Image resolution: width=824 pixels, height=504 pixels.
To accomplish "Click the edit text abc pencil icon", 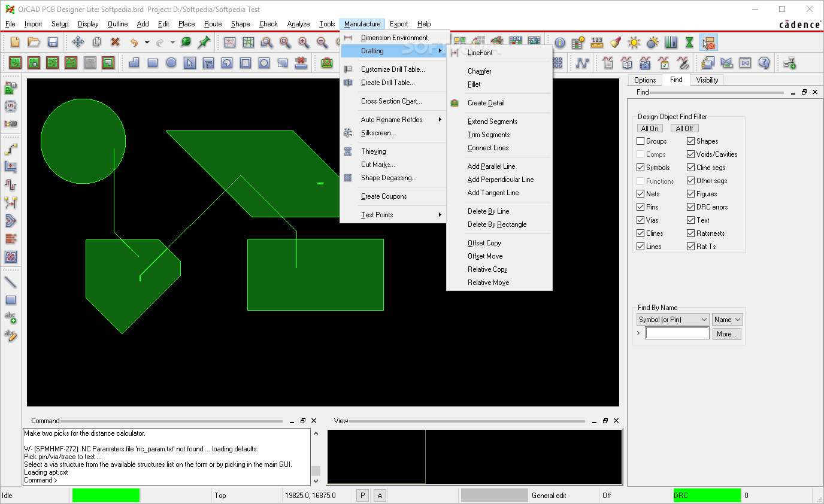I will pyautogui.click(x=10, y=336).
